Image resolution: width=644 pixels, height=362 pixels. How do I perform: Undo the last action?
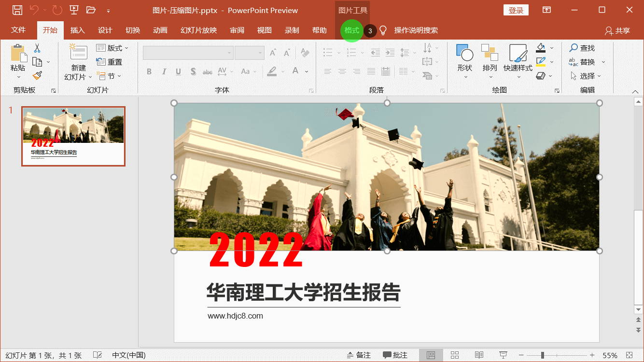coord(34,10)
